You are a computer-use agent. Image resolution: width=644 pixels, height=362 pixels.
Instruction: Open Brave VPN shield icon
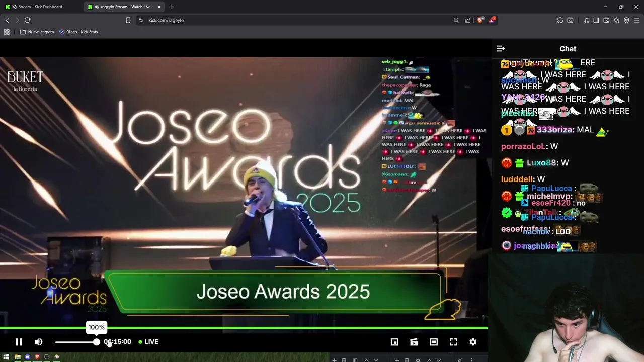tap(626, 20)
